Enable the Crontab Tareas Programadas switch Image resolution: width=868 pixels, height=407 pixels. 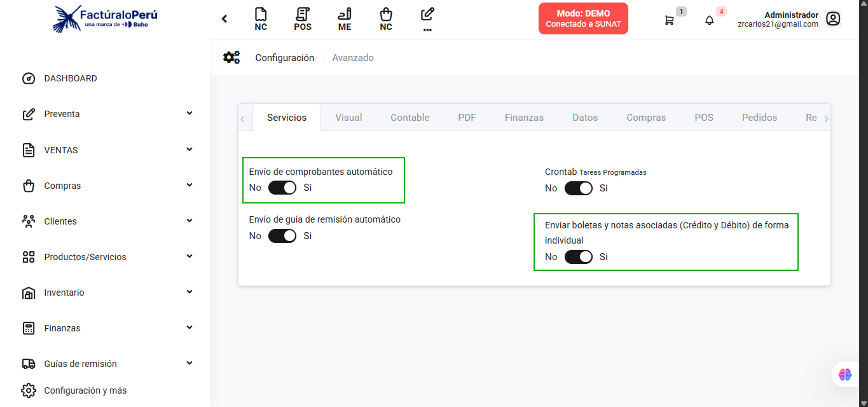tap(578, 188)
